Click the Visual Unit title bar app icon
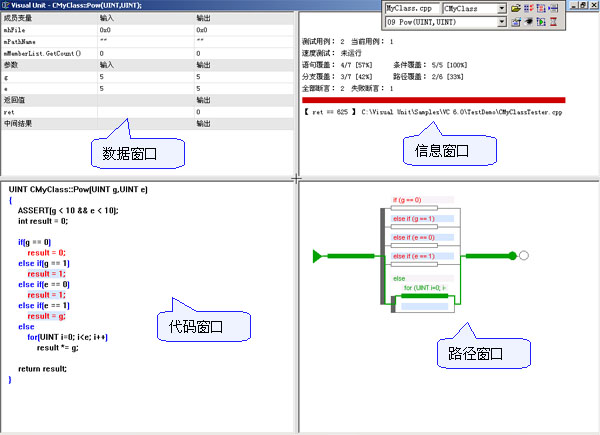Screen dimensions: 600x435 coord(5,5)
